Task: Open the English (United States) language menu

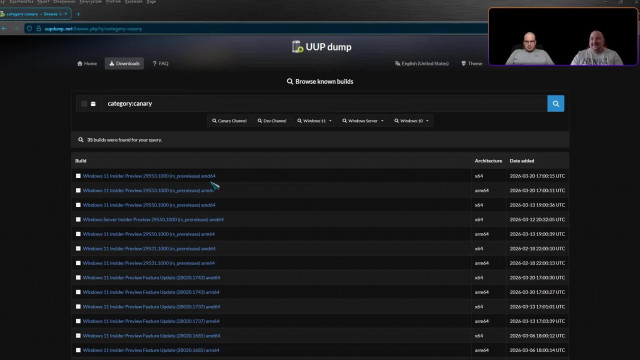Action: pos(422,64)
